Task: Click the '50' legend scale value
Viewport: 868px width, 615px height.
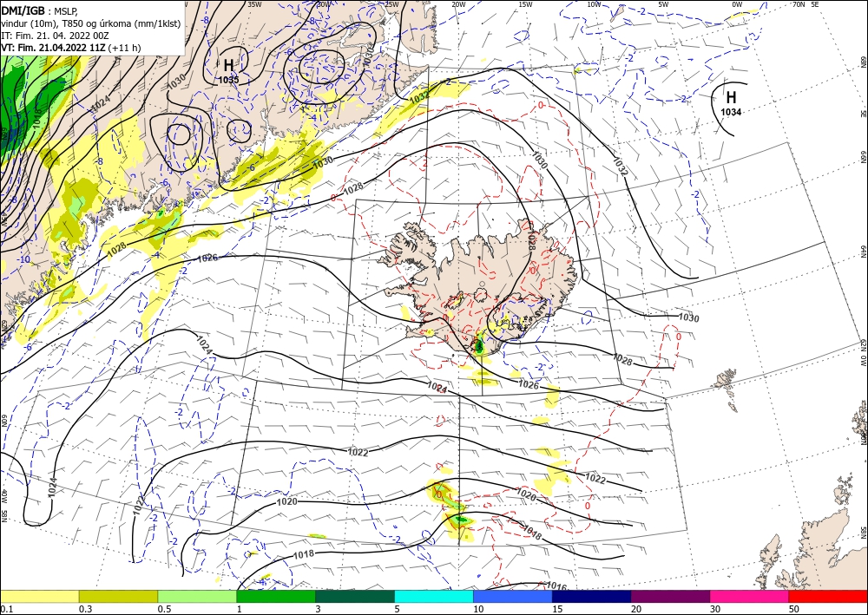Action: [x=794, y=609]
